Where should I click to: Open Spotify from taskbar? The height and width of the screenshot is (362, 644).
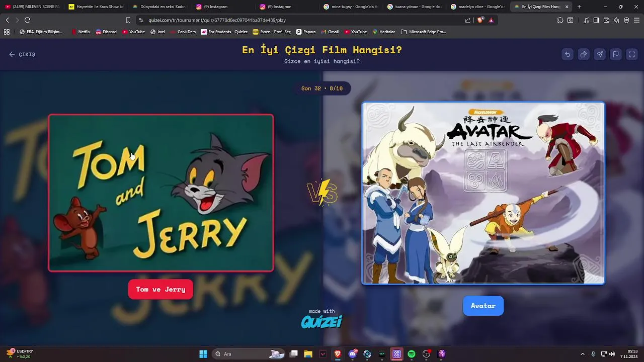pyautogui.click(x=412, y=354)
